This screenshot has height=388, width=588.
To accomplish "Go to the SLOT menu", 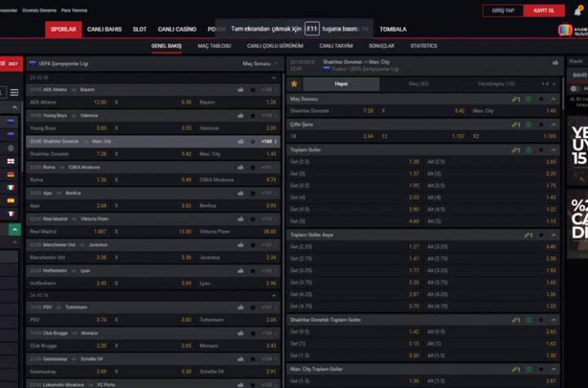I will pos(140,29).
